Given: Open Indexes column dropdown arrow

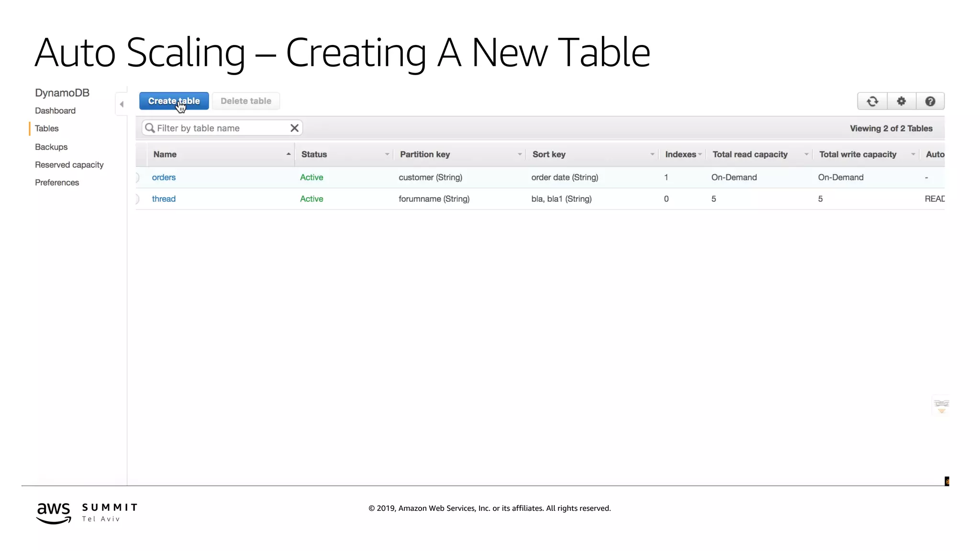Looking at the screenshot, I should pyautogui.click(x=700, y=154).
